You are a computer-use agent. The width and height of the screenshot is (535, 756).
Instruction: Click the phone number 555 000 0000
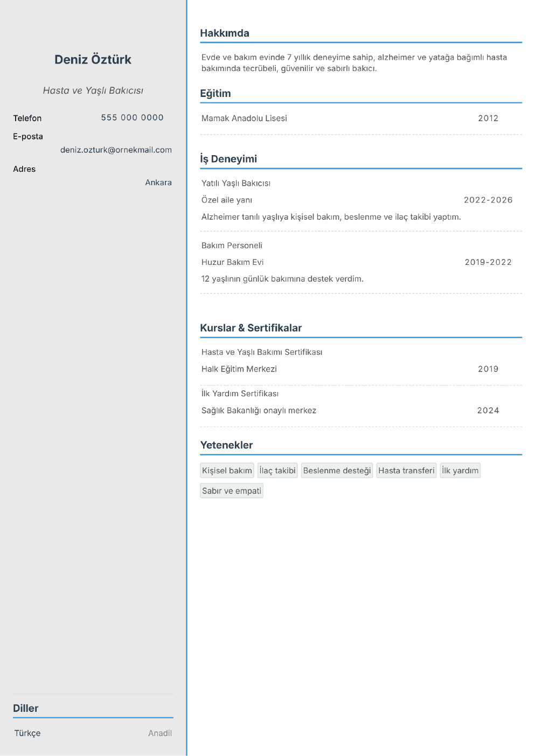(x=133, y=117)
